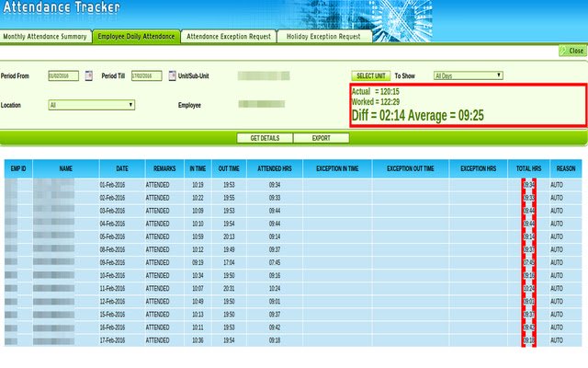Click ATTENDED remark on 10-Feb-2016 row
Viewport: 588px width, 368px height.
point(157,276)
